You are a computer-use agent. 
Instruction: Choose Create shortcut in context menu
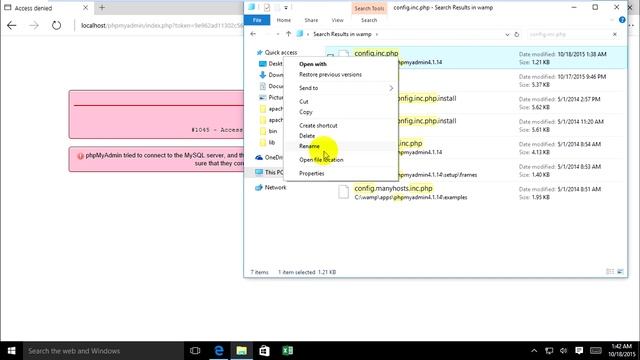pos(318,126)
